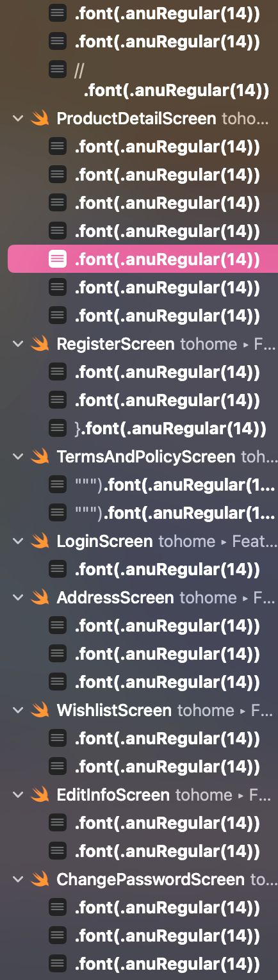
Task: Click the Swift icon beside WishlistScreen
Action: [x=40, y=710]
